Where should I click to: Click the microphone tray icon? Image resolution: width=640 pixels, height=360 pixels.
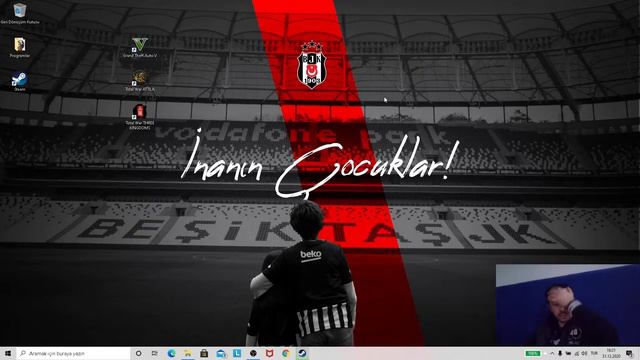tap(560, 353)
